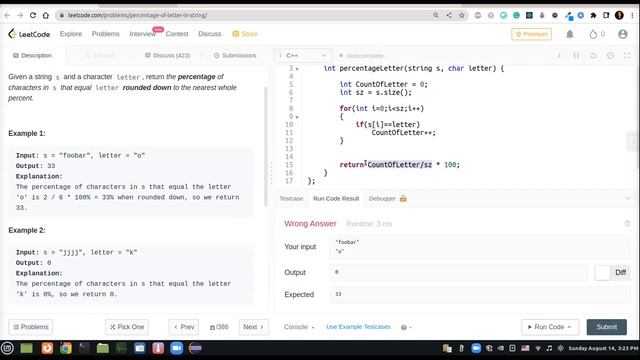Open Zoom app in taskbar

pyautogui.click(x=176, y=348)
